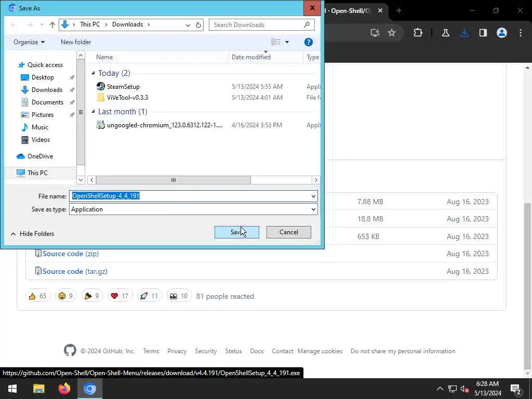
Task: Expand address bar previous locations dropdown
Action: tap(188, 25)
